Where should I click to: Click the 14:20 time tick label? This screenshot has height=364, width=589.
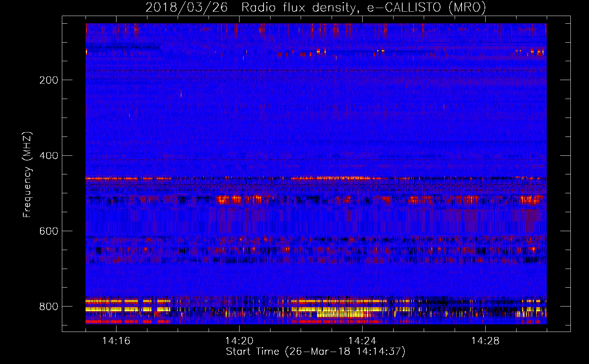pyautogui.click(x=239, y=341)
